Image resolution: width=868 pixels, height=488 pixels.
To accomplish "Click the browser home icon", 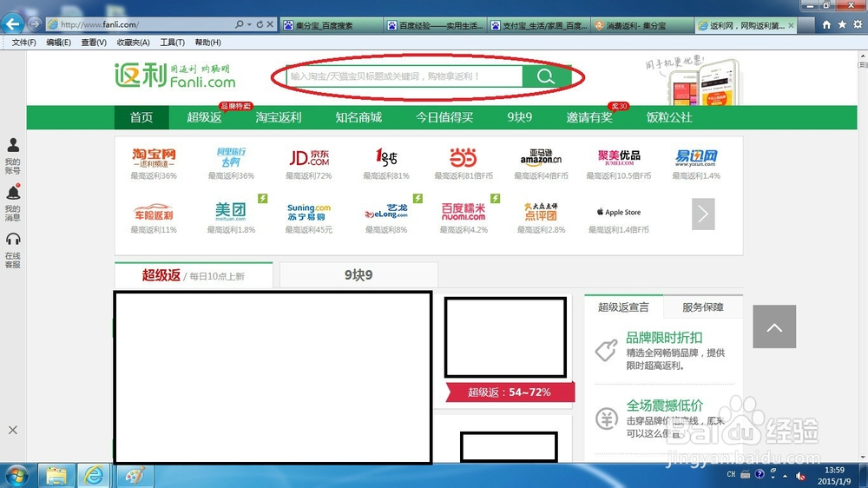I will [826, 24].
